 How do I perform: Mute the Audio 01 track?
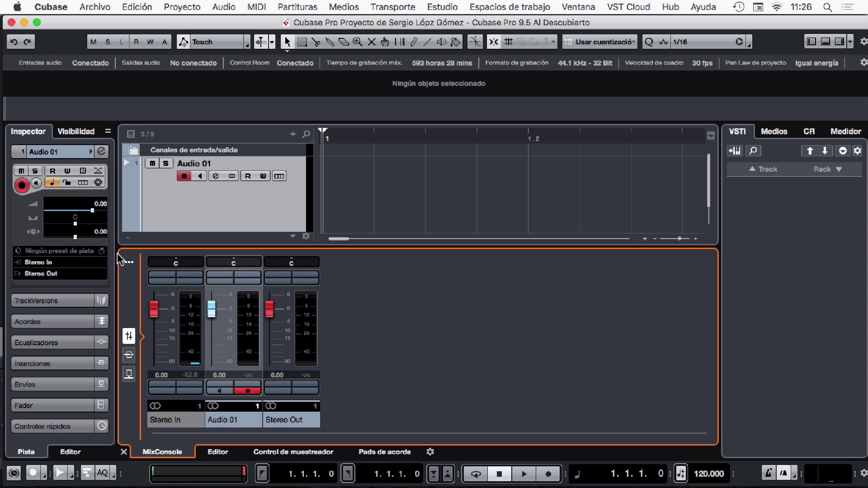(x=152, y=164)
